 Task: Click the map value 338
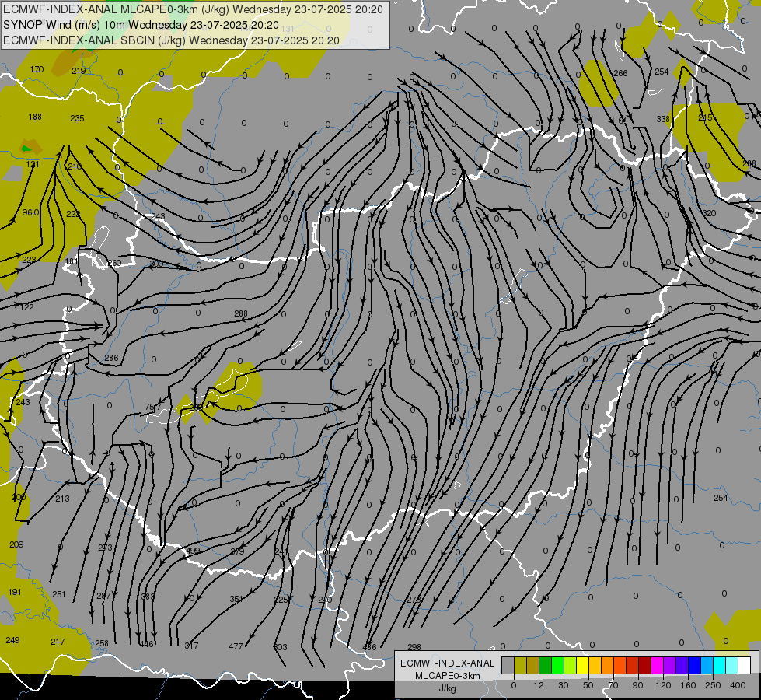tap(663, 119)
